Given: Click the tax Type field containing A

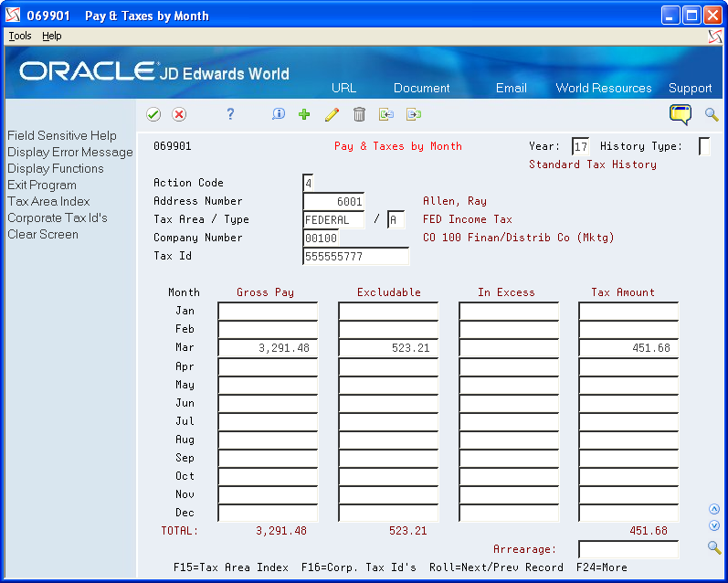Looking at the screenshot, I should click(396, 219).
